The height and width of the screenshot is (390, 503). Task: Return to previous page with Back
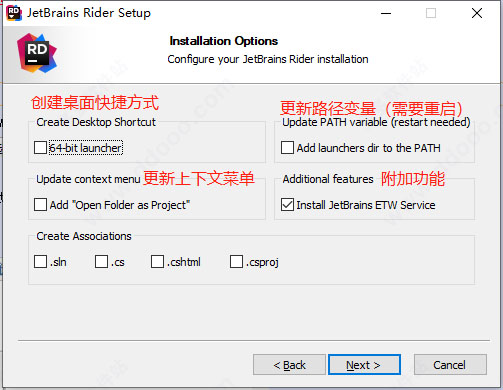click(x=289, y=365)
